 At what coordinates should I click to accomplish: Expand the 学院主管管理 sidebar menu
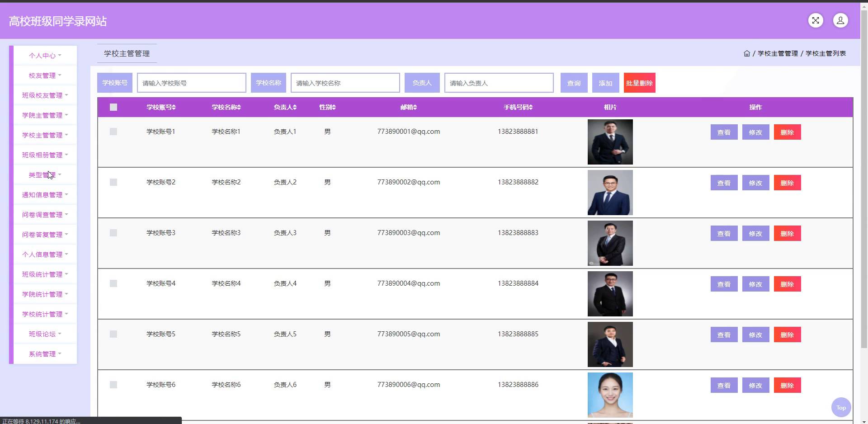coord(45,115)
